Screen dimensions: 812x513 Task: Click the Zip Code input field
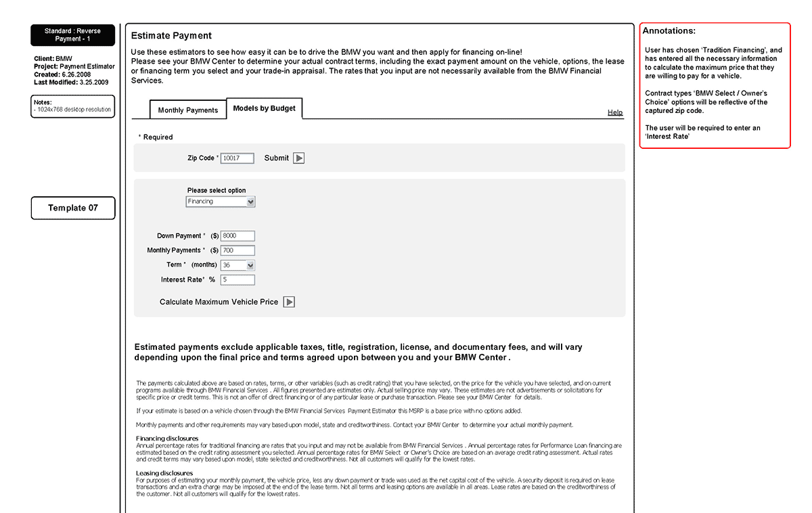(x=238, y=158)
